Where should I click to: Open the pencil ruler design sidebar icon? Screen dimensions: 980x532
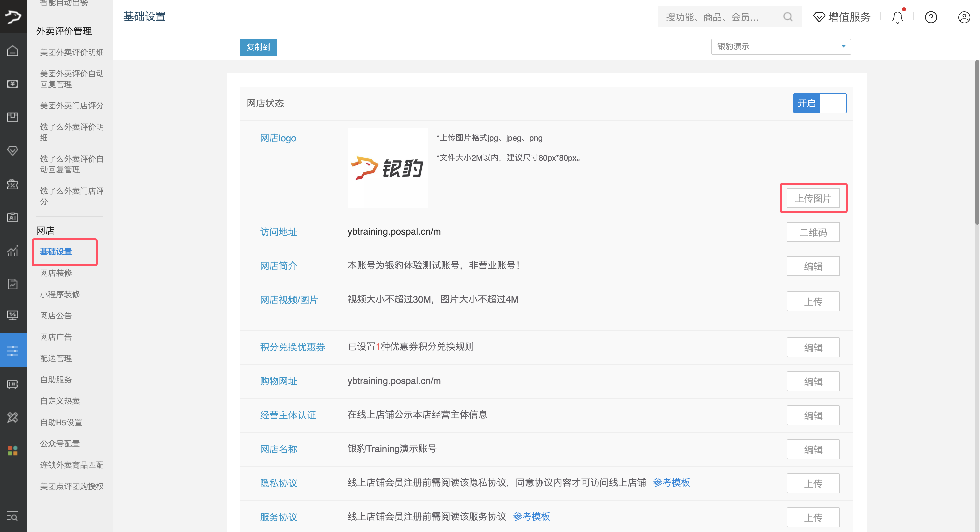[13, 417]
